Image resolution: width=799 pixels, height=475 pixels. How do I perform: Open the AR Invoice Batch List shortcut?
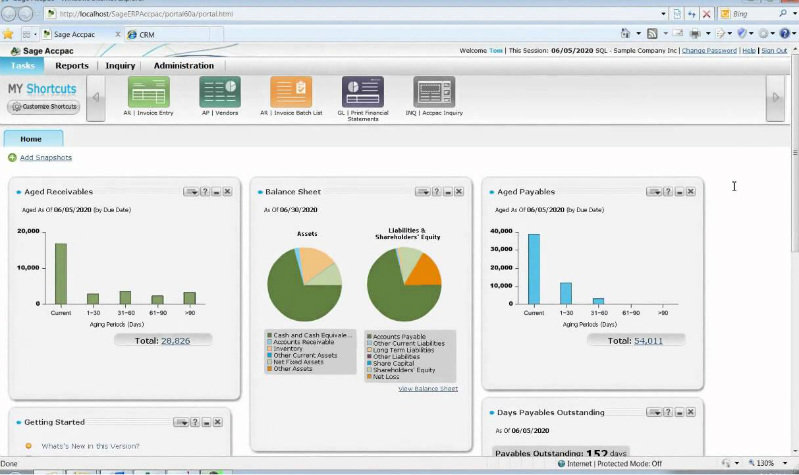tap(291, 92)
